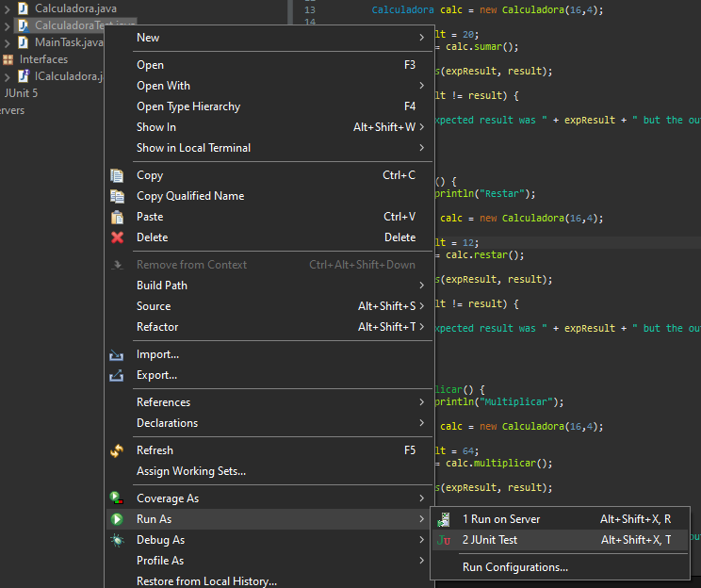701x588 pixels.
Task: Click the Import icon
Action: coord(116,355)
